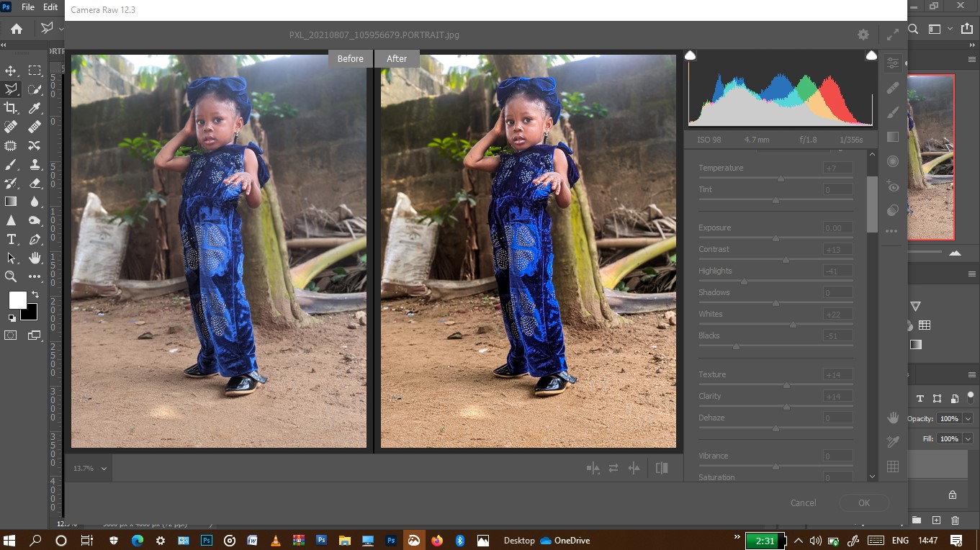Show hidden system tray icons
This screenshot has width=980, height=550.
tap(798, 541)
